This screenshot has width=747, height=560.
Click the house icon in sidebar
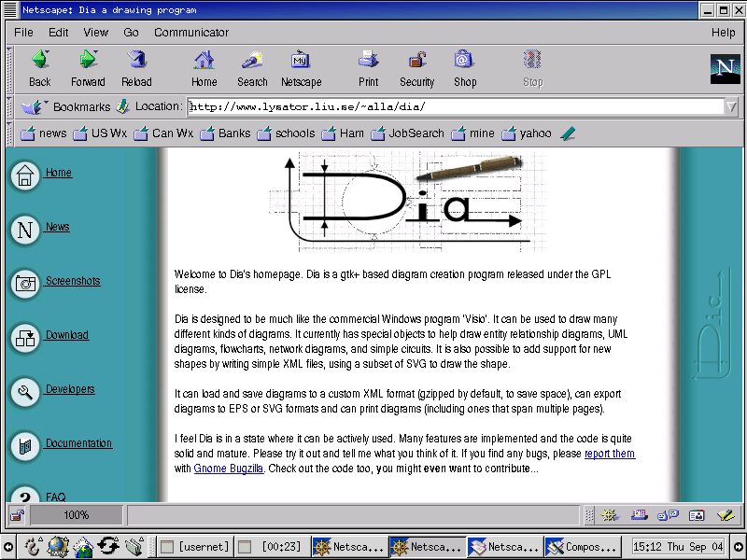pos(25,176)
